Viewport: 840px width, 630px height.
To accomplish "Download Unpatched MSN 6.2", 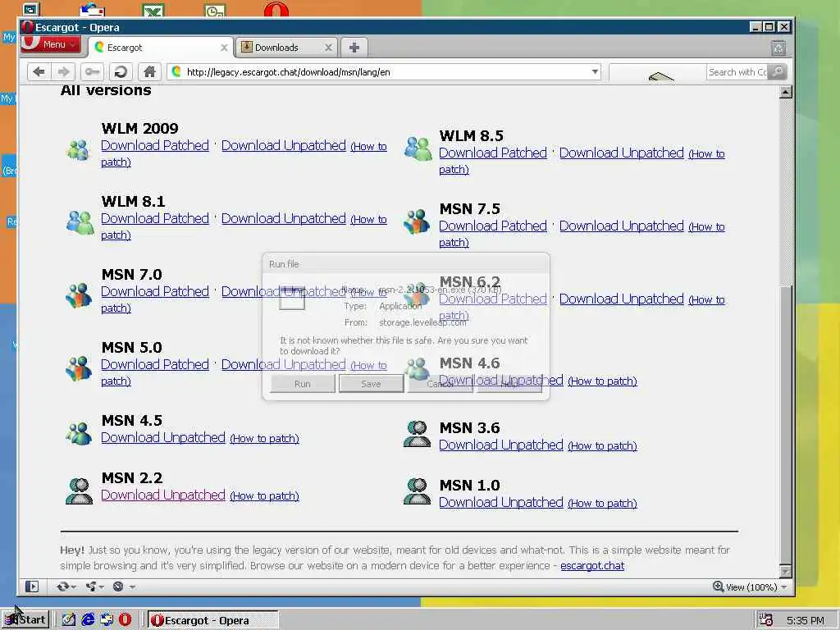I will coord(622,299).
